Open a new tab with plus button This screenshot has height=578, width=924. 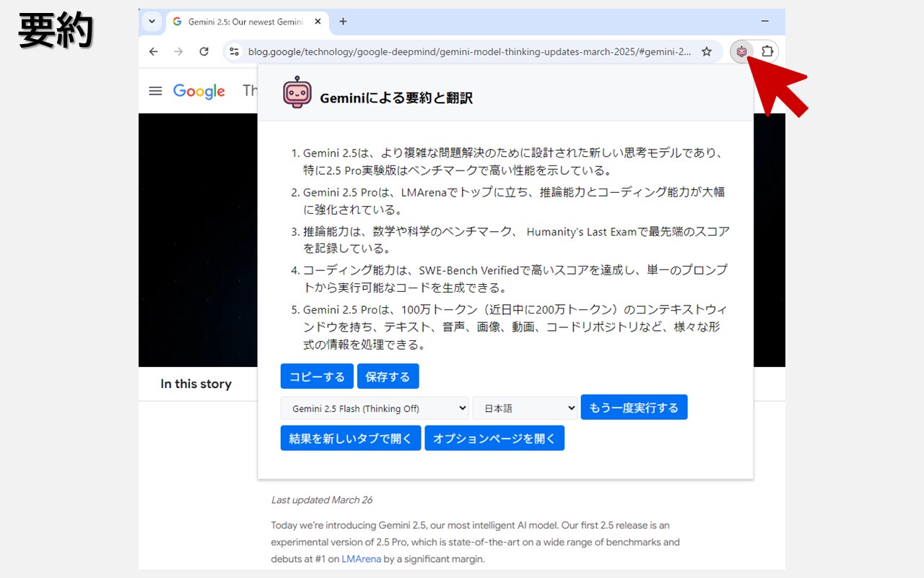[343, 22]
